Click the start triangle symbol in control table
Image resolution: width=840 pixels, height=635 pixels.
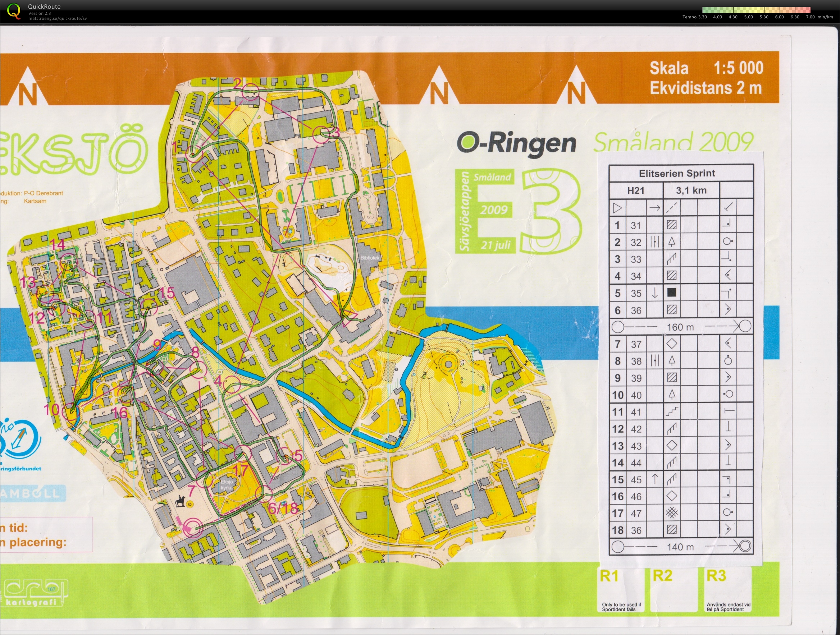pos(617,208)
